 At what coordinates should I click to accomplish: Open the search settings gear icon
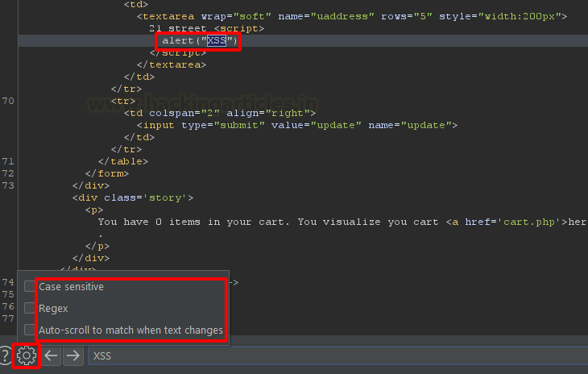click(x=27, y=355)
